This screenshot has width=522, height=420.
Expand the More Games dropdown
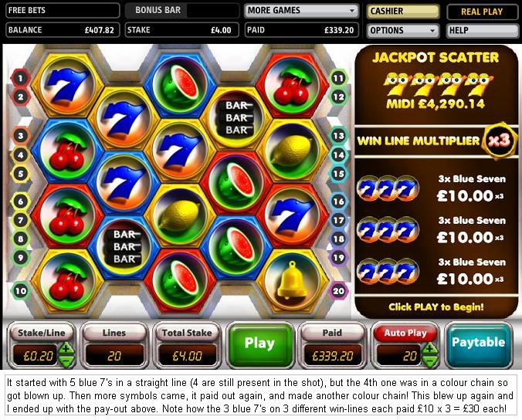coord(302,11)
